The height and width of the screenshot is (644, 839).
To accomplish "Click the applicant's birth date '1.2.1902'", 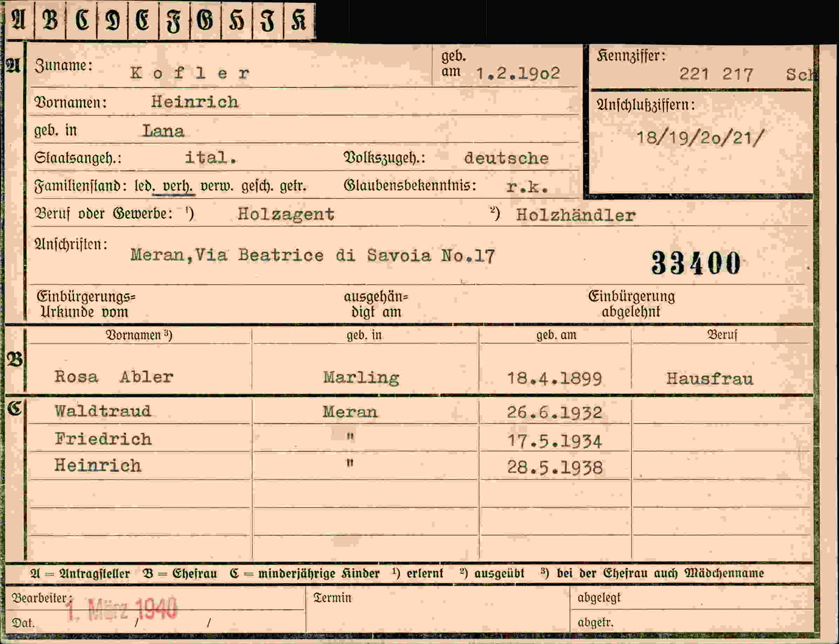I will [x=518, y=73].
